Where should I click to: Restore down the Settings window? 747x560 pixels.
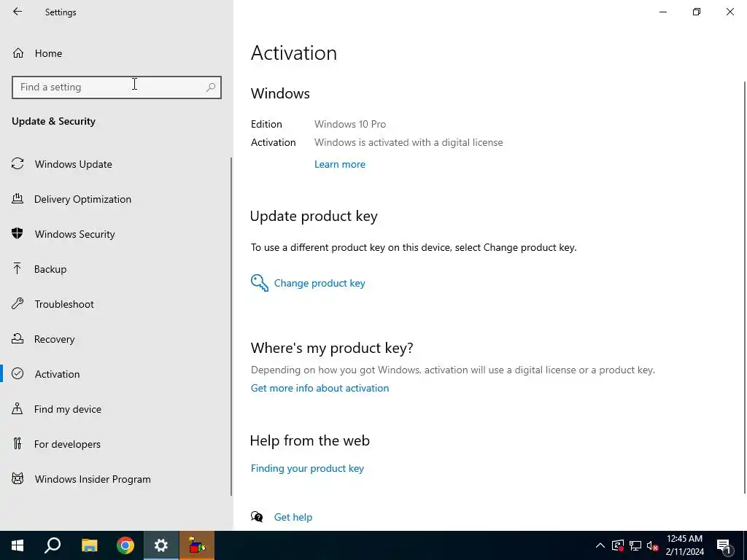coord(697,12)
